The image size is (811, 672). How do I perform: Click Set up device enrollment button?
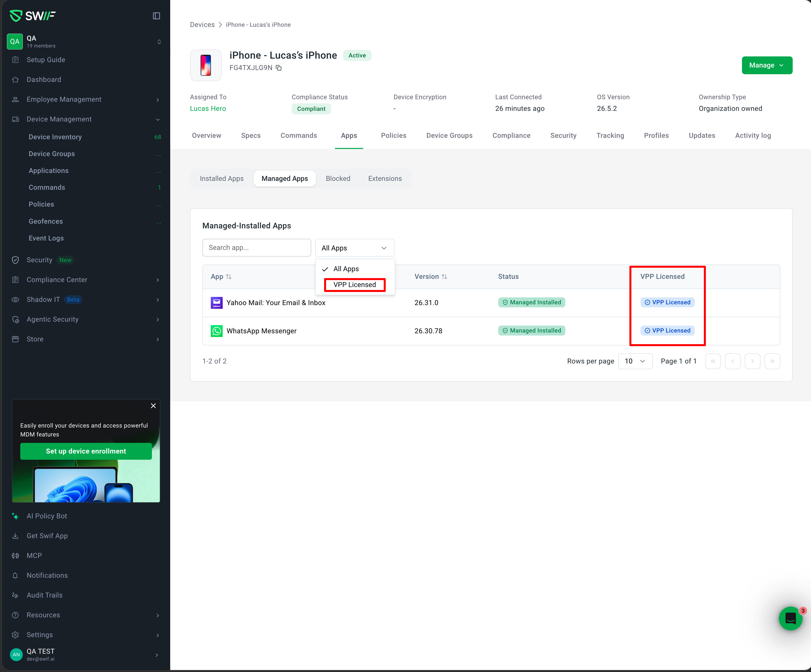[x=86, y=451]
